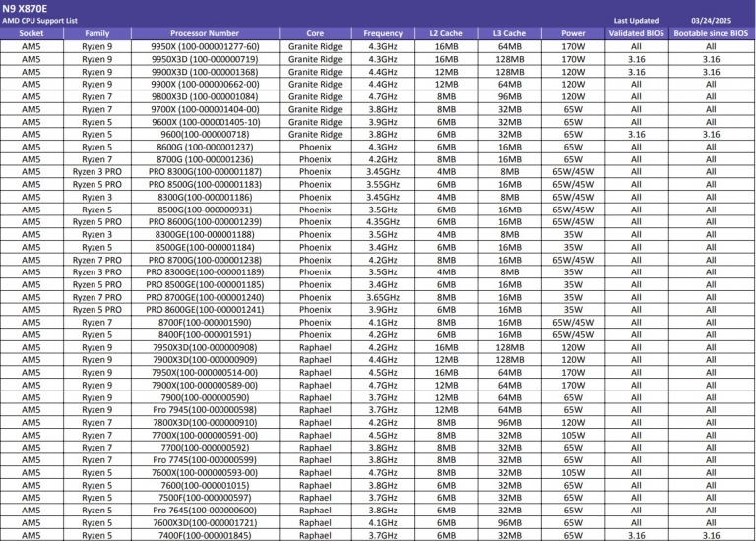Select cell 9950X3D (100-000000719)

tap(205, 59)
